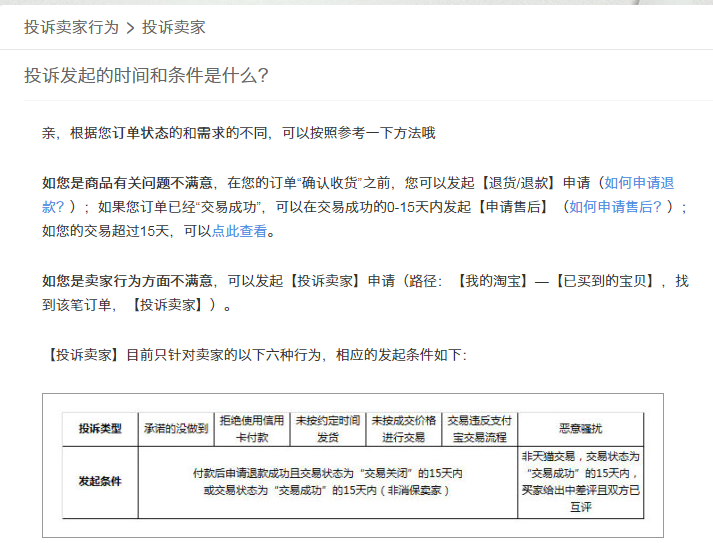Click the 未按约定时间发货 column header

click(x=327, y=429)
